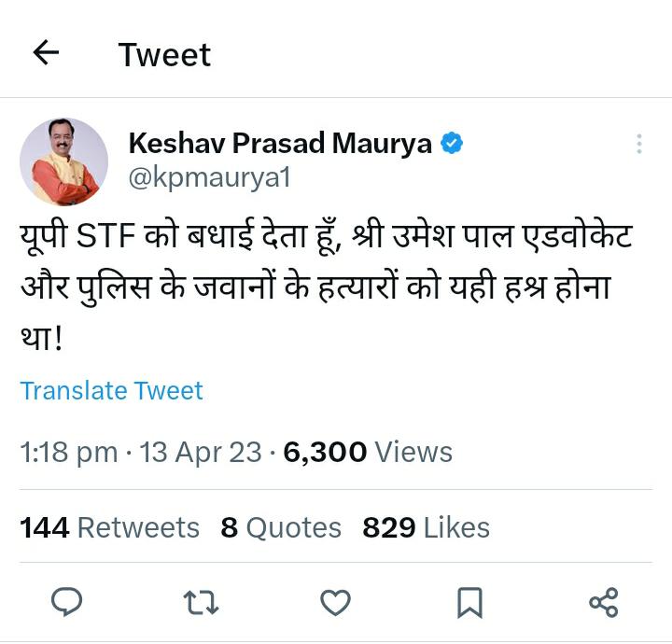Click the Tweet header title

164,54
